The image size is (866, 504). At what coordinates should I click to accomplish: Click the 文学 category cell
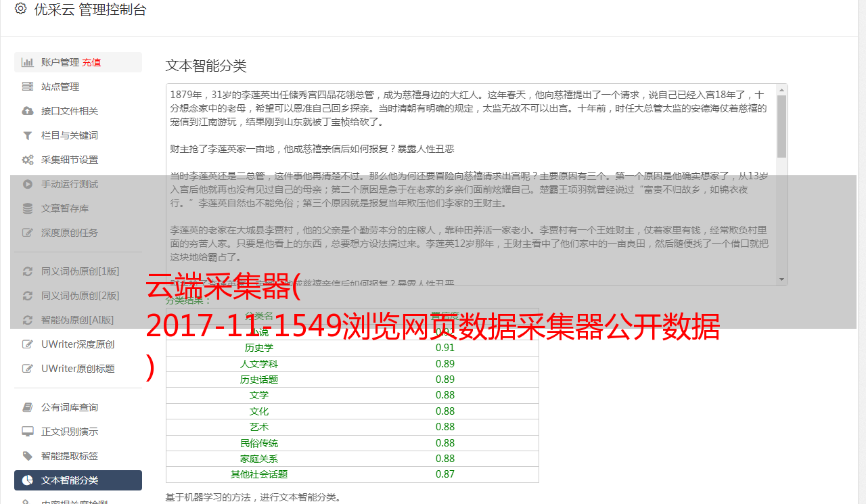[x=259, y=395]
